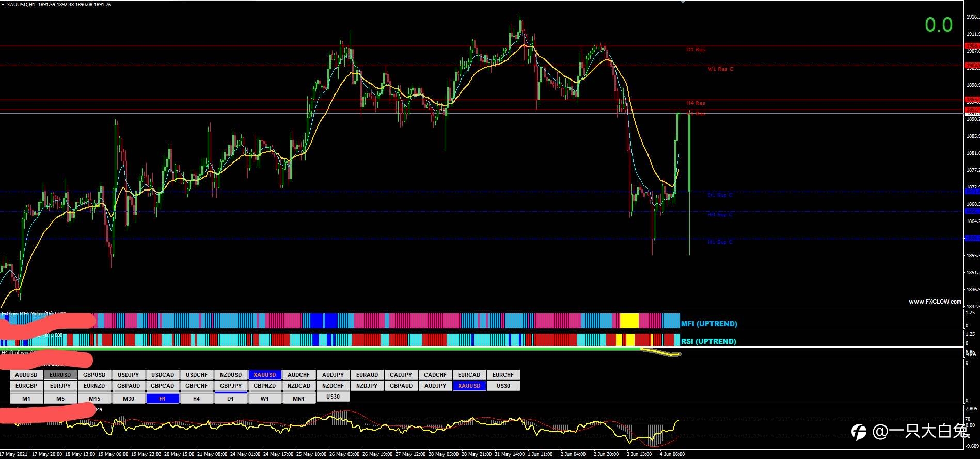Select the D1 Res resistance line label
Screen dimensions: 980x459
[x=696, y=50]
